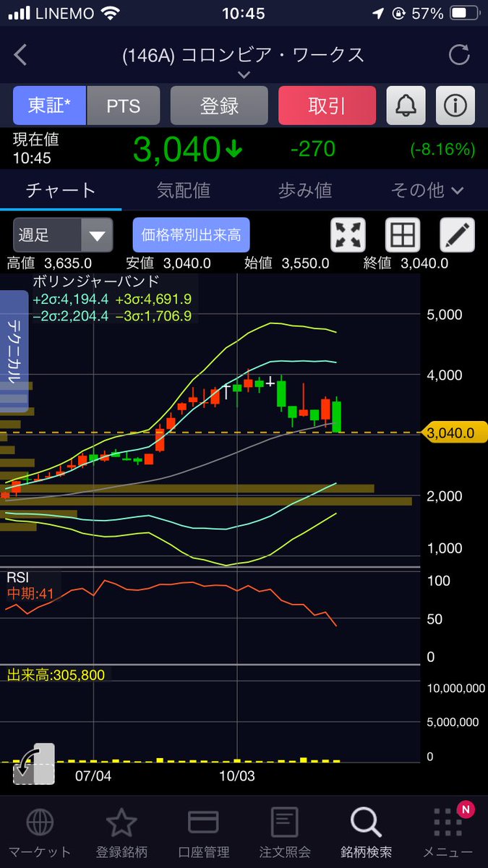The height and width of the screenshot is (868, 488).
Task: Switch to the 気配値 tab
Action: point(183,190)
